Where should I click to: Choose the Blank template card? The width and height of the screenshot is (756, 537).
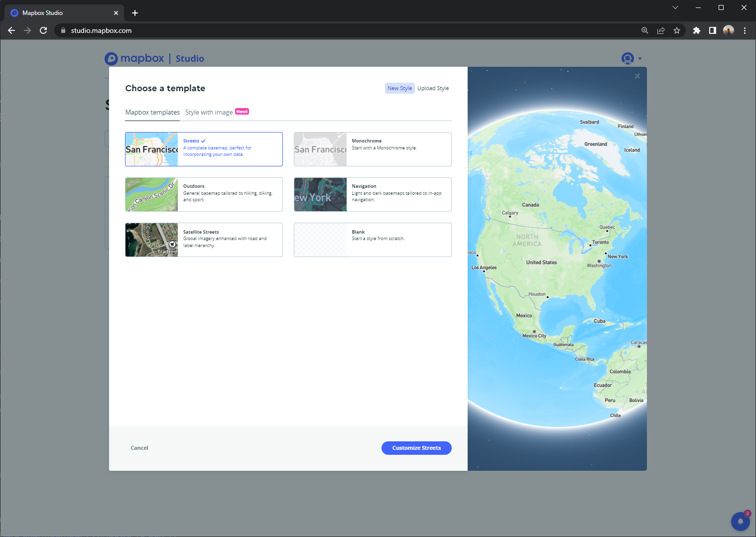coord(373,240)
